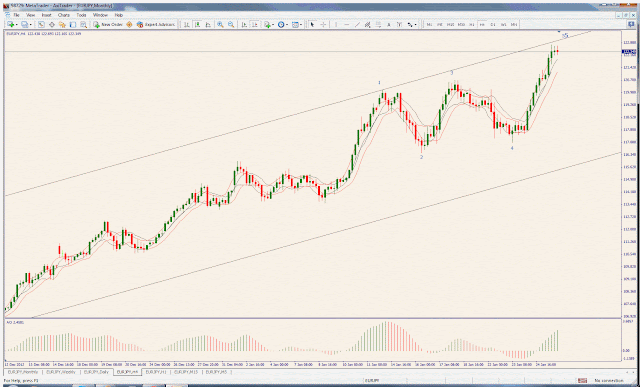The image size is (640, 387).
Task: Select the M15 timeframe button
Action: click(451, 24)
